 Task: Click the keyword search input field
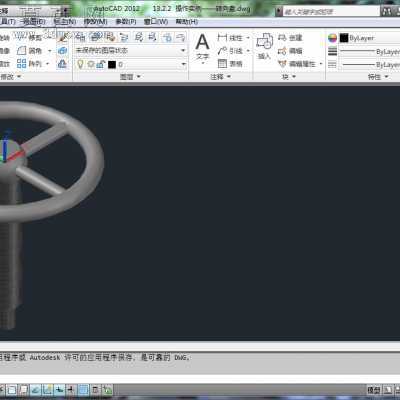[x=331, y=12]
